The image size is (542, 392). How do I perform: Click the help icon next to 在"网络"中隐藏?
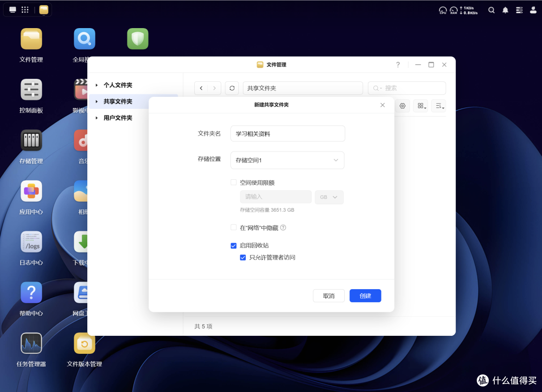coord(283,227)
